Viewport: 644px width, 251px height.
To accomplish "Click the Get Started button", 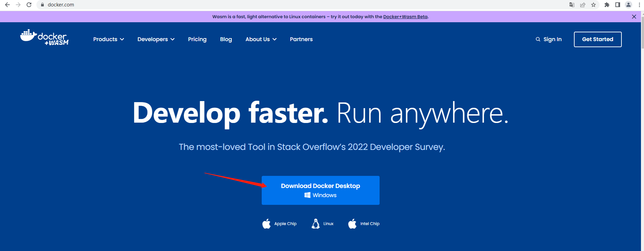I will (598, 39).
